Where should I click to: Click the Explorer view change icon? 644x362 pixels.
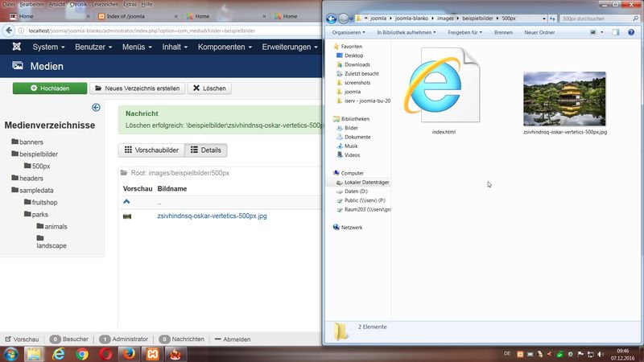pos(593,32)
